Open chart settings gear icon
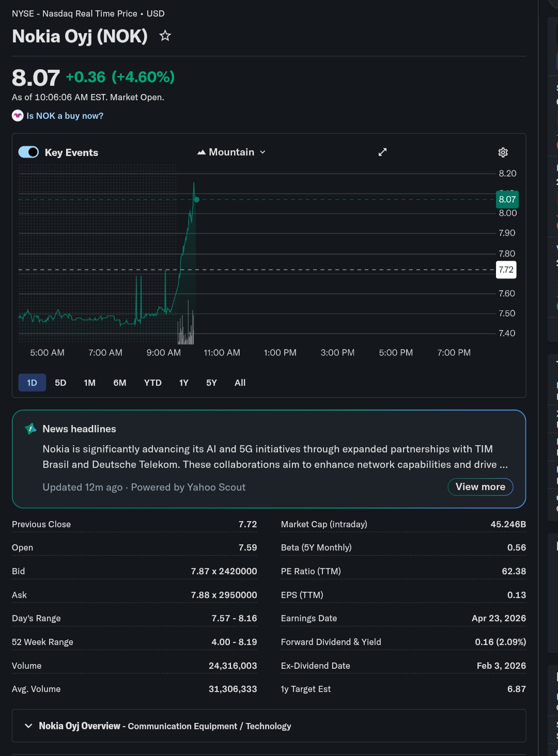Viewport: 558px width, 756px height. point(503,152)
